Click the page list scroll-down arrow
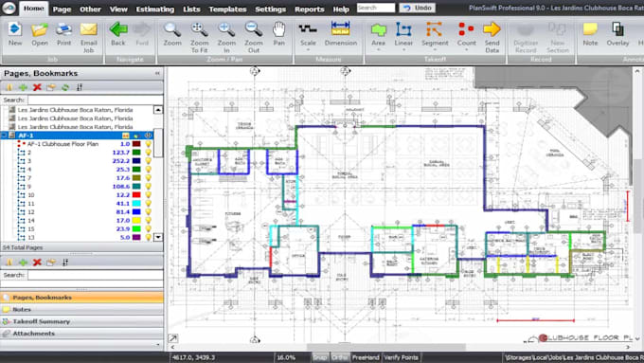 tap(158, 237)
